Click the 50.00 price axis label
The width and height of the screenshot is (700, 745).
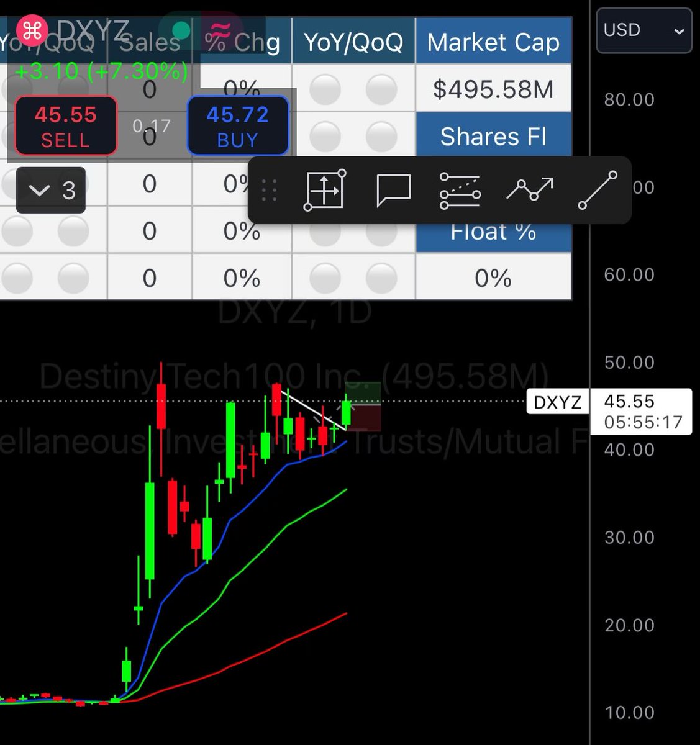pyautogui.click(x=629, y=362)
